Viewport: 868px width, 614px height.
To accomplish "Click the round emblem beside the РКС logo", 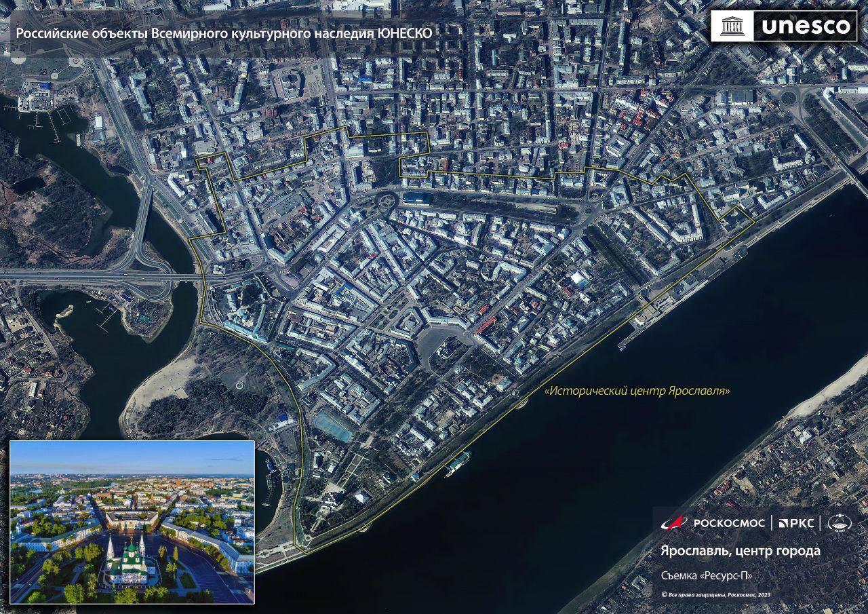I will tap(841, 522).
